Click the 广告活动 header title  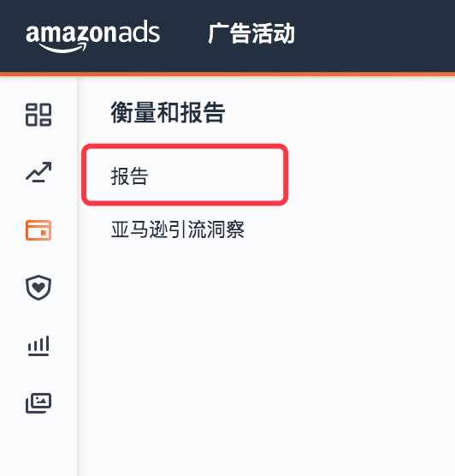pos(251,33)
